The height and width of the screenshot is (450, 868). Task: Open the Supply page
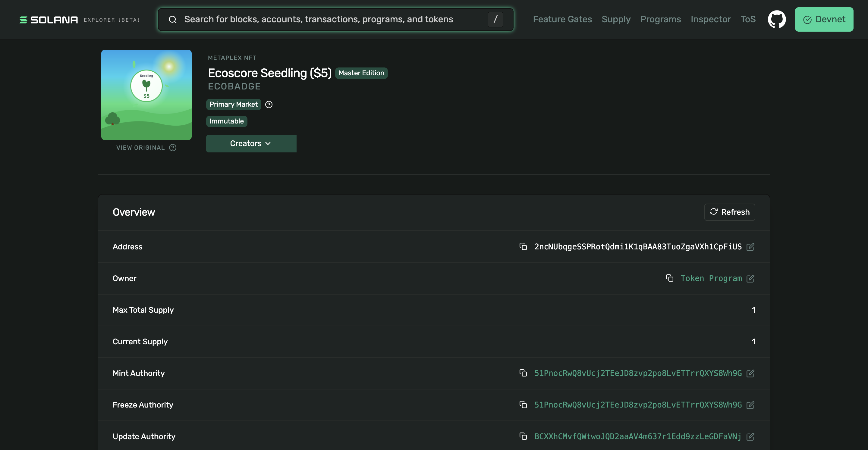tap(616, 19)
